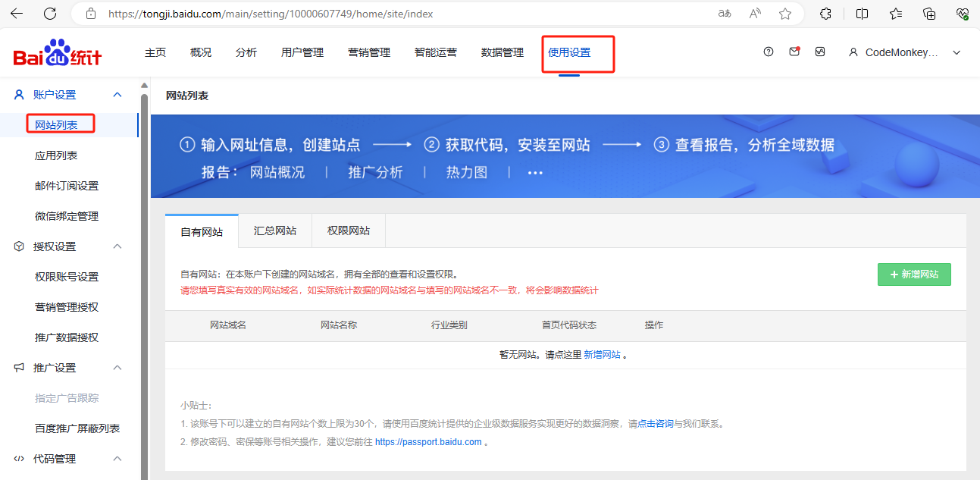This screenshot has height=480, width=980.
Task: Switch to the 自有网站 tab
Action: coord(202,231)
